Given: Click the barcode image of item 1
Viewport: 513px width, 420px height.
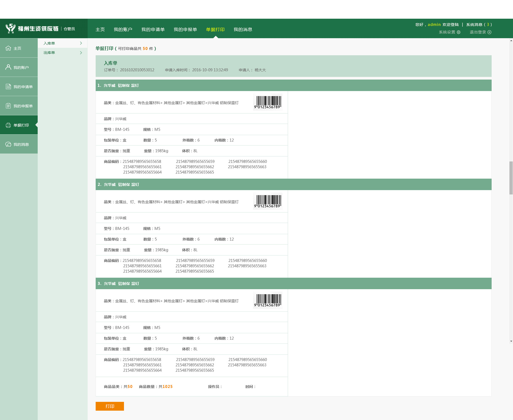Looking at the screenshot, I should pos(268,102).
